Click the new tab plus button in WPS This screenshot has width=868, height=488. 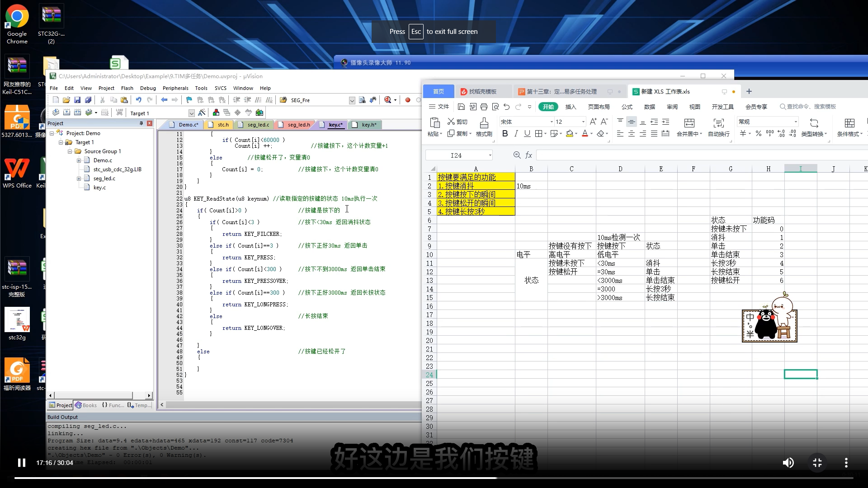tap(749, 91)
